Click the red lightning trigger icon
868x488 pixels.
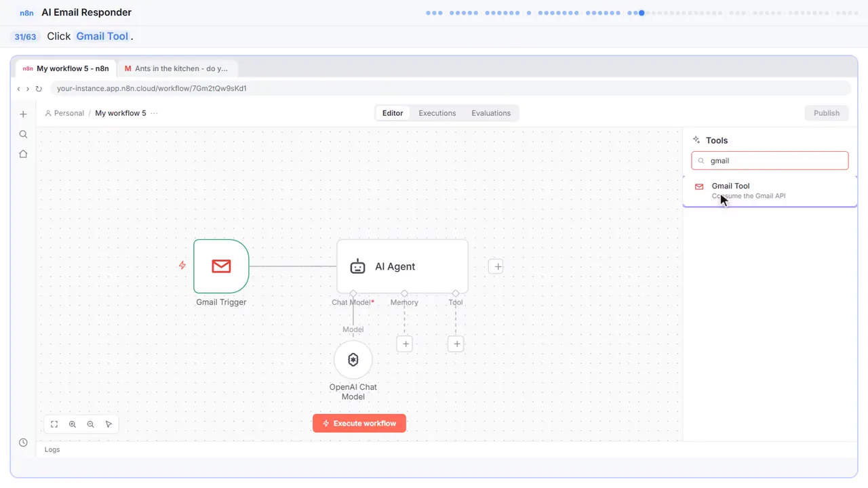click(182, 266)
